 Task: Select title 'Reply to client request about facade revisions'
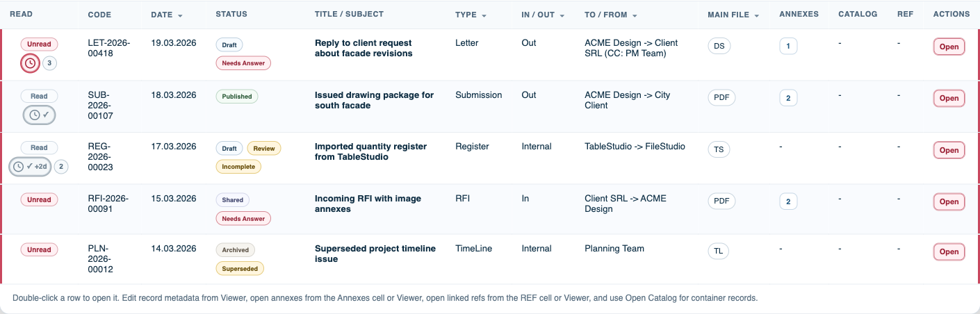(364, 48)
